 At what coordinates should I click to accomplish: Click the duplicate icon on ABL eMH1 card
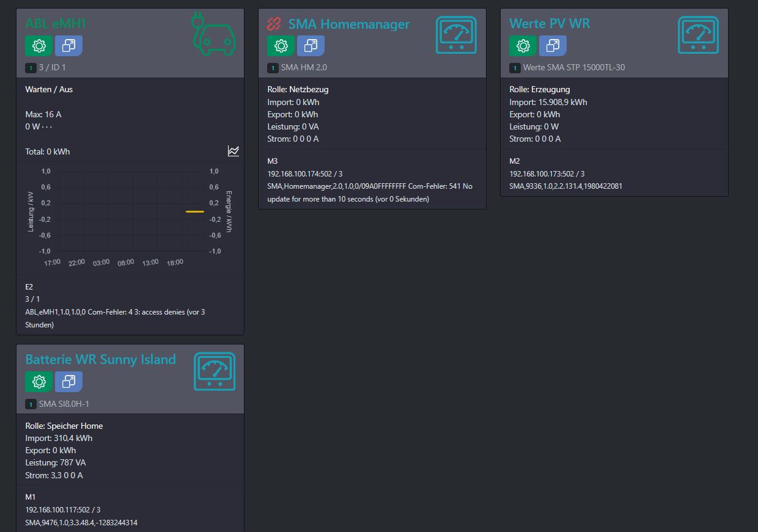pos(68,46)
